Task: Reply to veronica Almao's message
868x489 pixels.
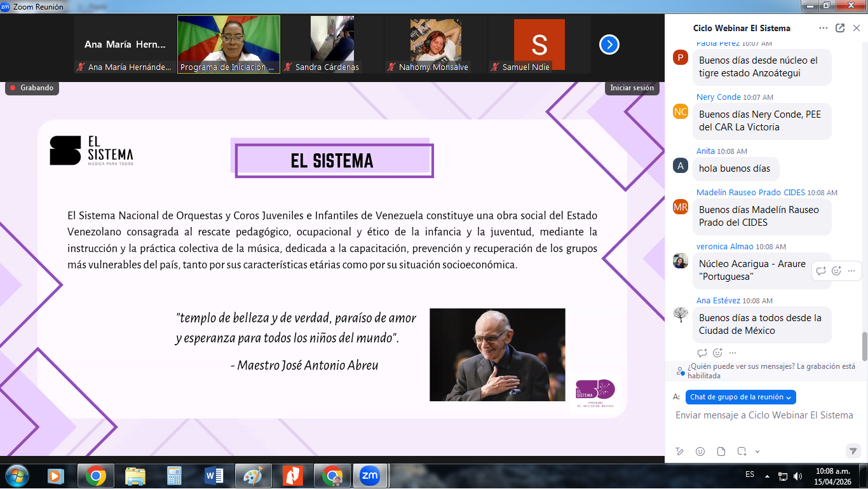Action: click(821, 271)
